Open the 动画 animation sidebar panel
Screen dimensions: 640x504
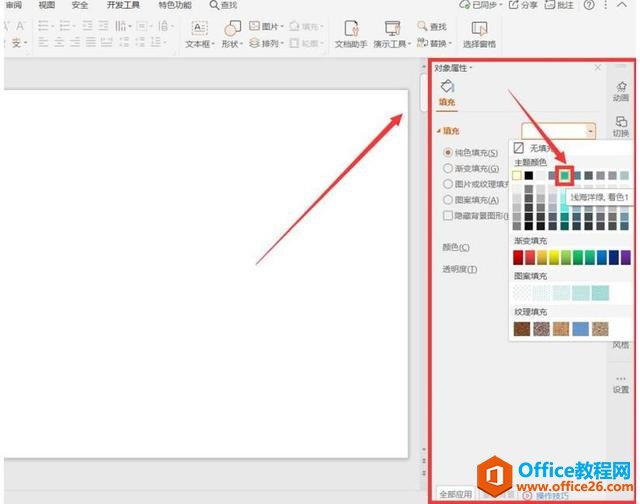pos(621,91)
